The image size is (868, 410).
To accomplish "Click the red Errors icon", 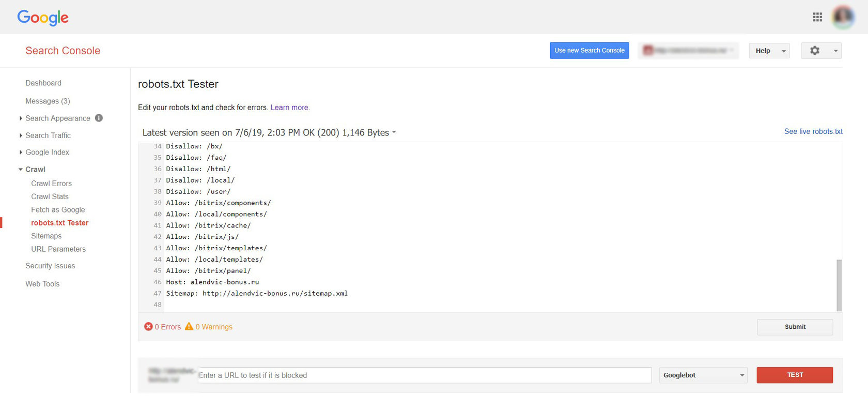I will point(148,326).
